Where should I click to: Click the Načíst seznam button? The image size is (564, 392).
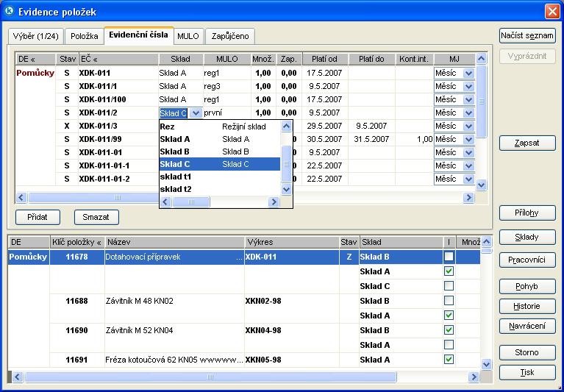click(527, 35)
